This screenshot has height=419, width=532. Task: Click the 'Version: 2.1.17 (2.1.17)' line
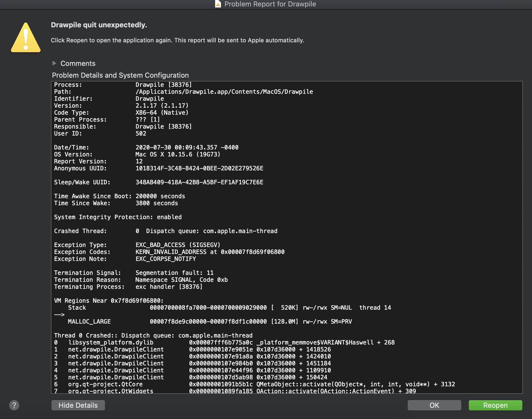pyautogui.click(x=121, y=106)
